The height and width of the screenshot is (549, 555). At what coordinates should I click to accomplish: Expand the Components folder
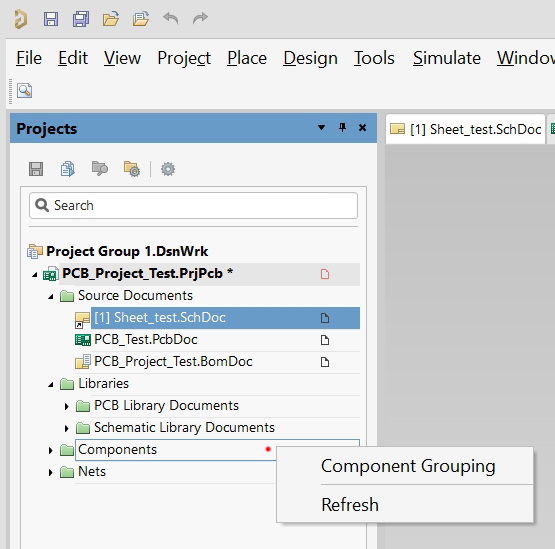(x=50, y=450)
